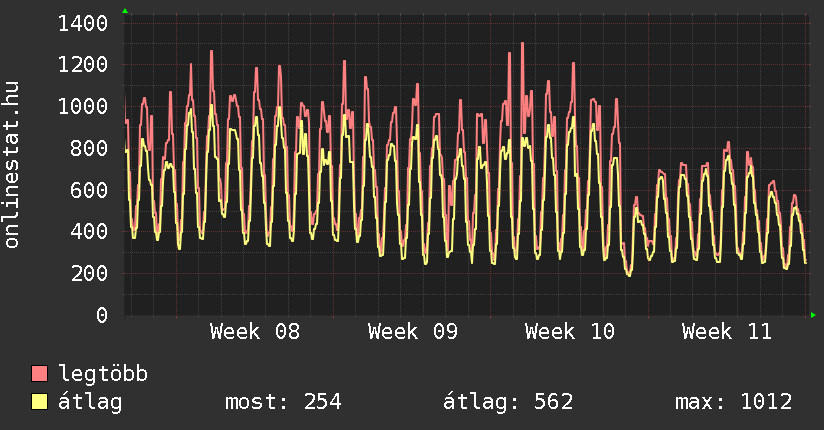Click the red legtöbb legend swatch
This screenshot has height=430, width=824.
(x=40, y=374)
